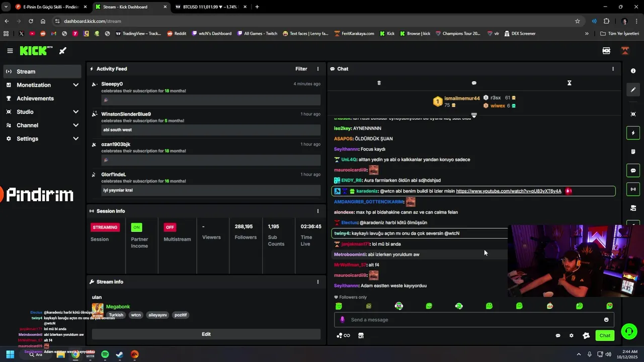
Task: Click the MOD icon in header
Action: coord(606,51)
